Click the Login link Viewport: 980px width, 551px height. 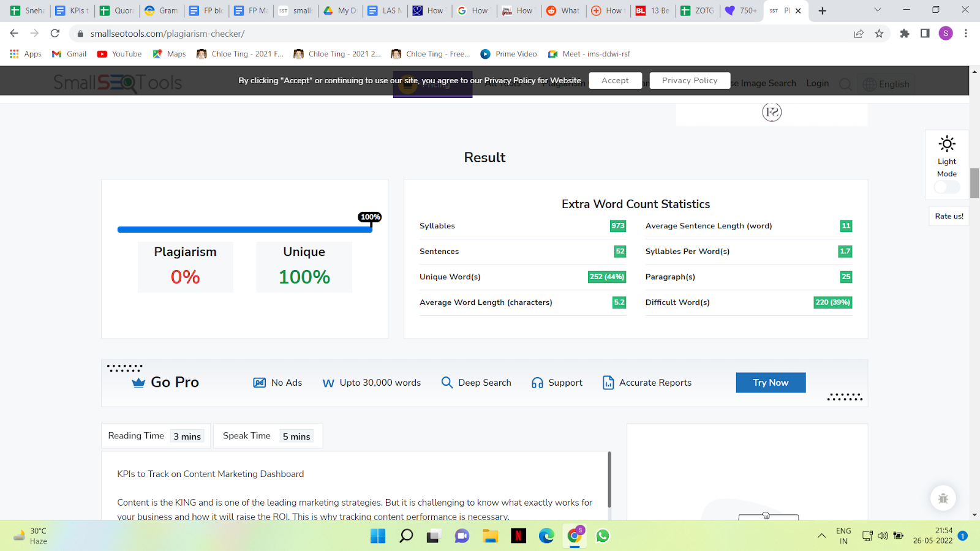pyautogui.click(x=817, y=83)
